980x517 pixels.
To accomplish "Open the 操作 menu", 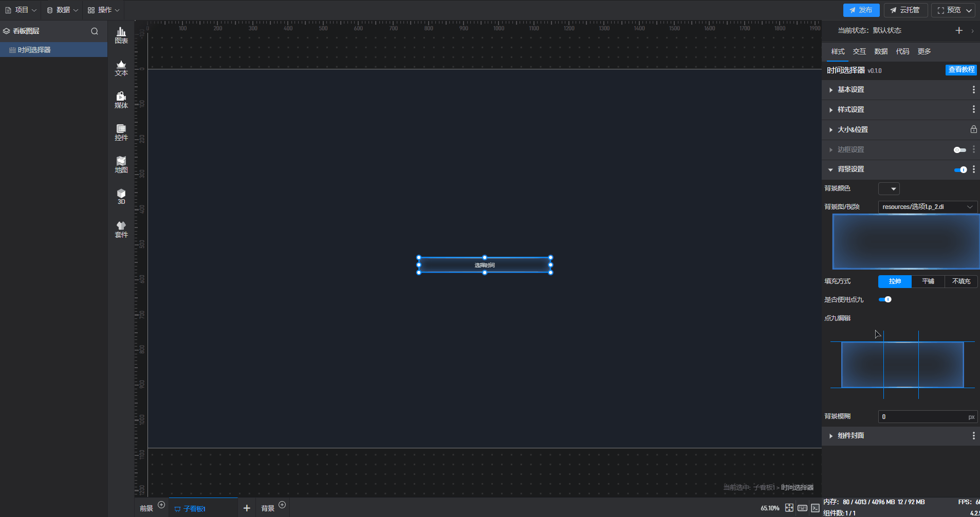I will (x=103, y=10).
